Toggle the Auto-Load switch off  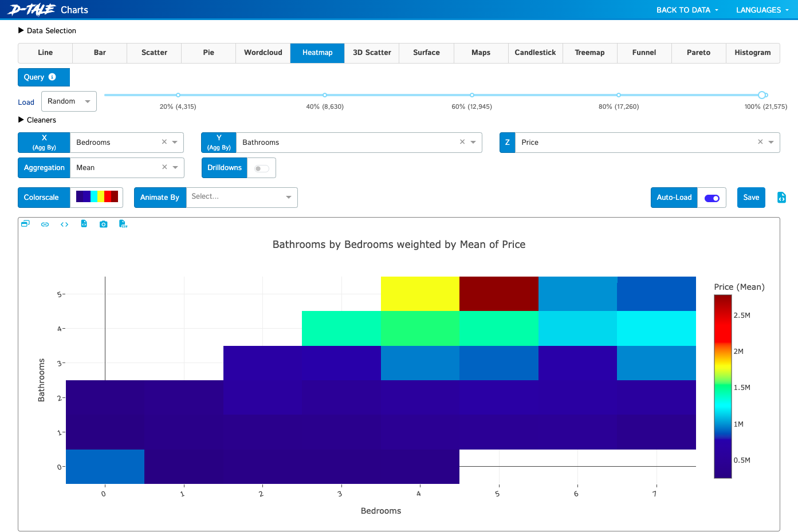click(712, 198)
